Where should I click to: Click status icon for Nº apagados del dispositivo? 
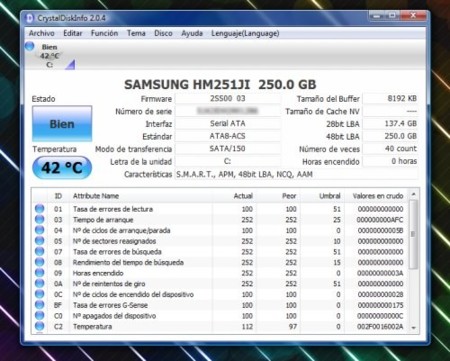(x=39, y=315)
